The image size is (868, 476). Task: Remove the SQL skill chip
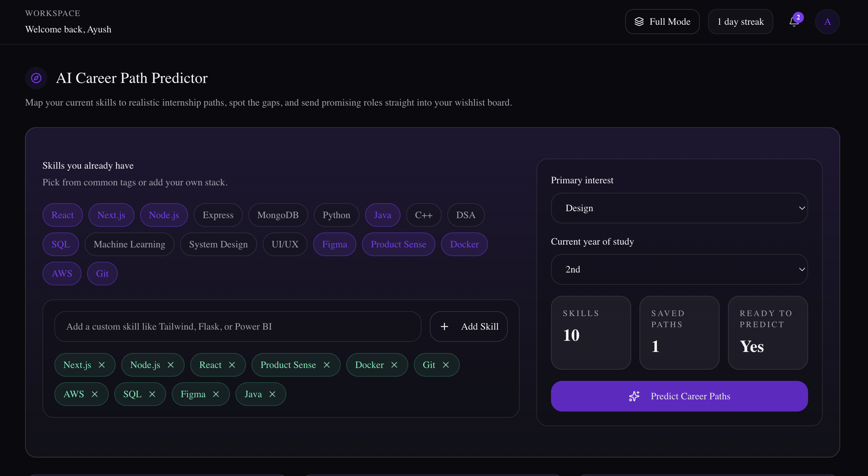pos(152,394)
